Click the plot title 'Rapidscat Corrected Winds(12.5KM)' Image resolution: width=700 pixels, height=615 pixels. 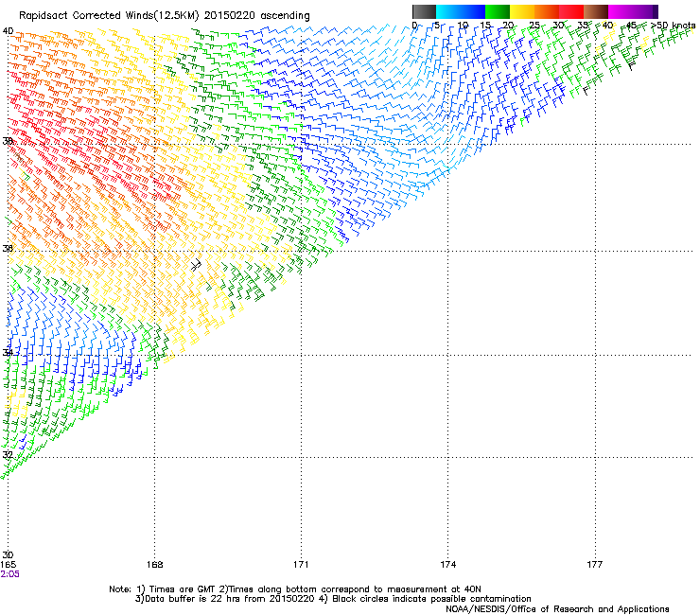pos(109,16)
